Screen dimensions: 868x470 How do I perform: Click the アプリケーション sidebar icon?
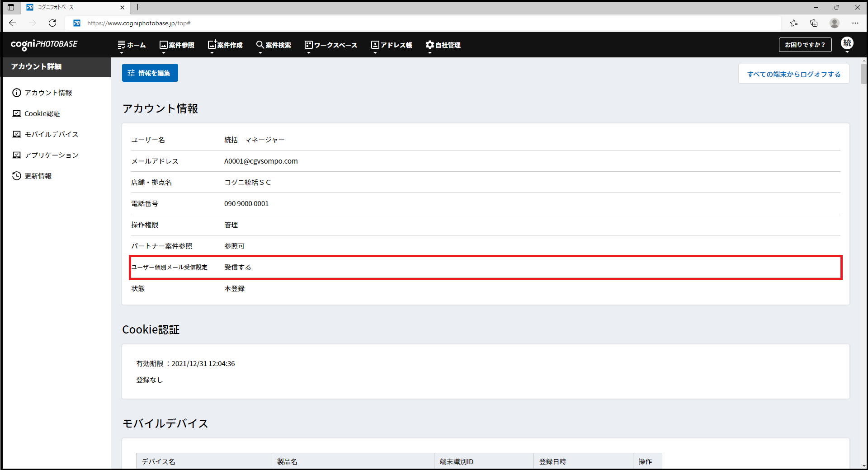(x=17, y=155)
